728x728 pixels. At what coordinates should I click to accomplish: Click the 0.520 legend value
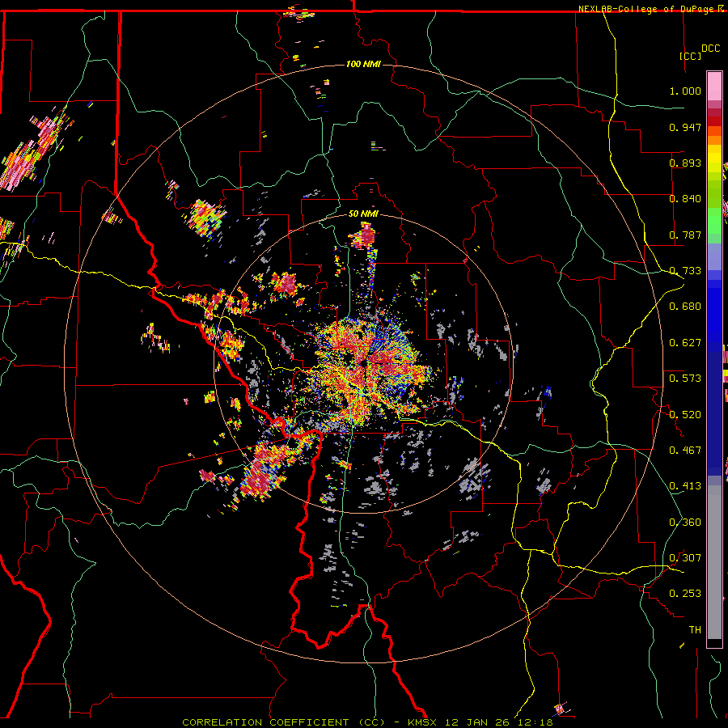(x=685, y=414)
